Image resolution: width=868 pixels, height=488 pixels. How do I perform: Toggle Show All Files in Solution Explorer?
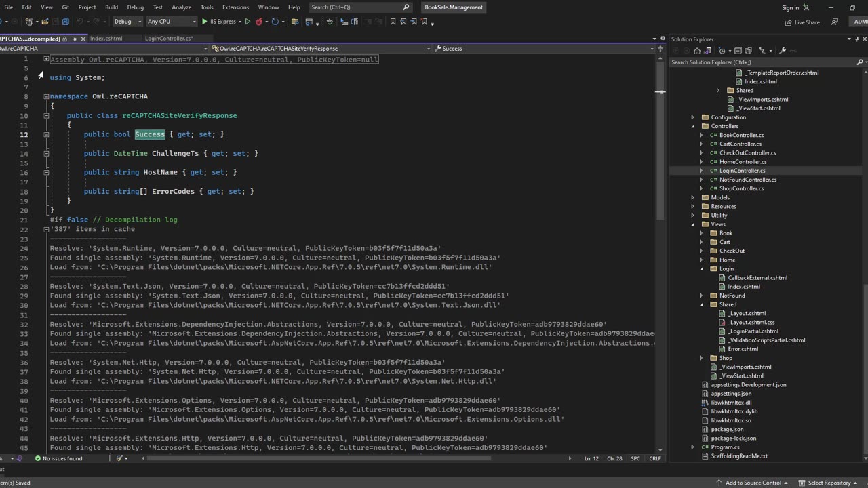coord(749,51)
